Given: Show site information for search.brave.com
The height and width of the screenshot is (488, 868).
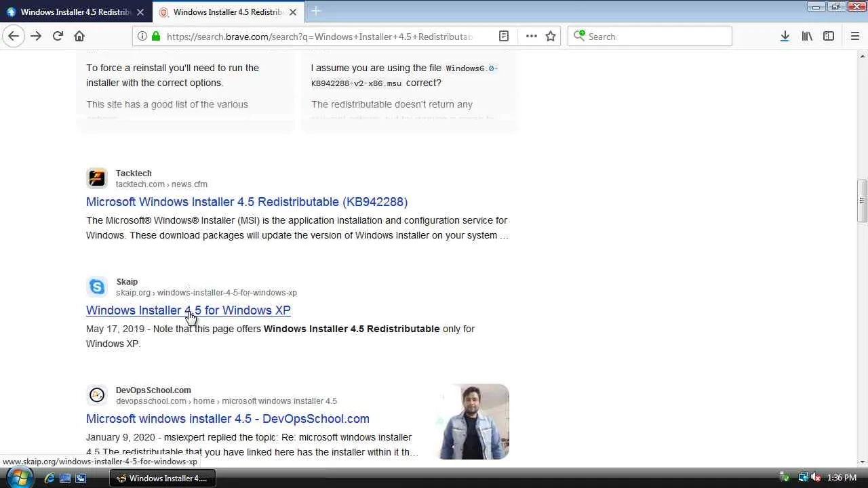Looking at the screenshot, I should click(x=142, y=37).
